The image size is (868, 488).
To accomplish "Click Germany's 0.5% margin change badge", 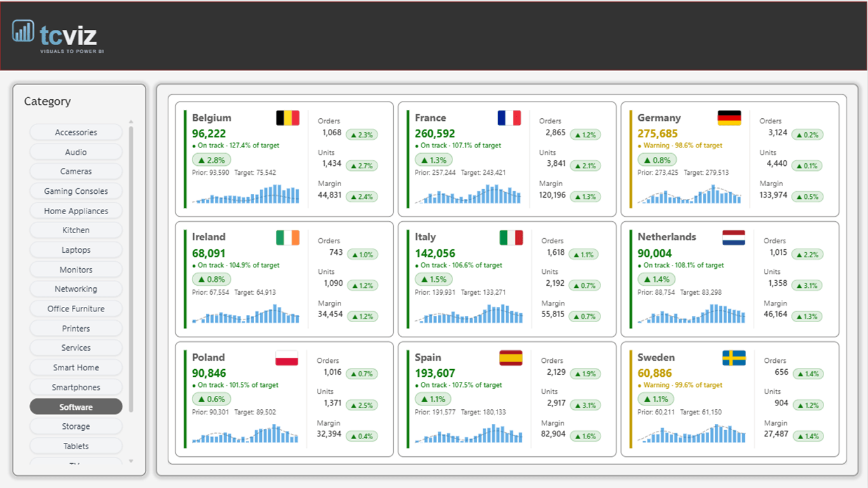I will pyautogui.click(x=807, y=197).
